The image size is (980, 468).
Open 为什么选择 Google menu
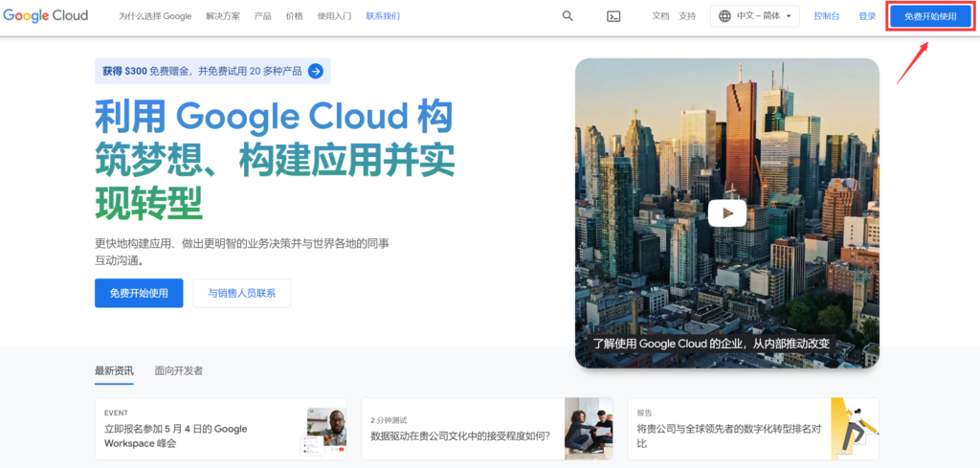pyautogui.click(x=155, y=16)
